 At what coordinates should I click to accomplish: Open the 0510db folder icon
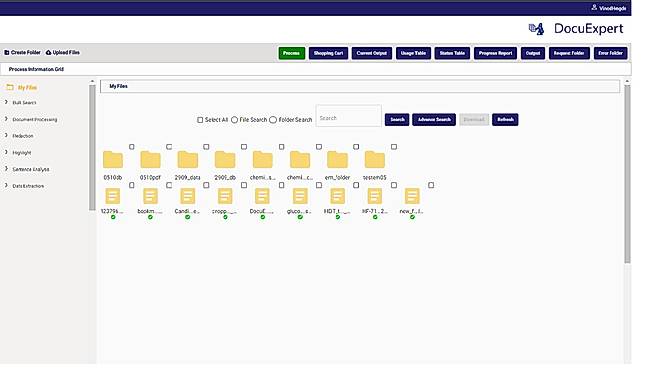tap(113, 160)
